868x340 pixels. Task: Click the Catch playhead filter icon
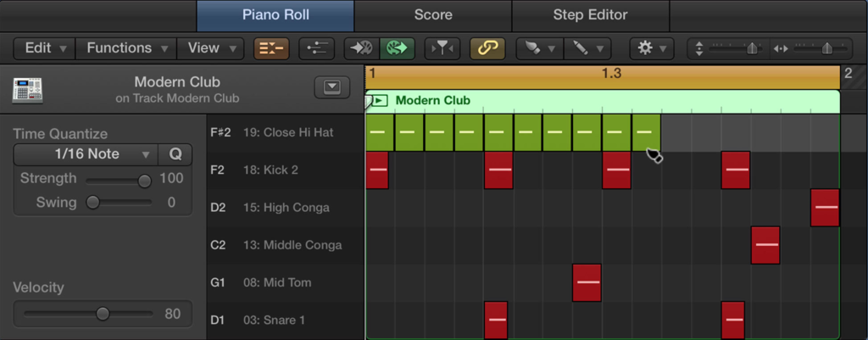[442, 48]
